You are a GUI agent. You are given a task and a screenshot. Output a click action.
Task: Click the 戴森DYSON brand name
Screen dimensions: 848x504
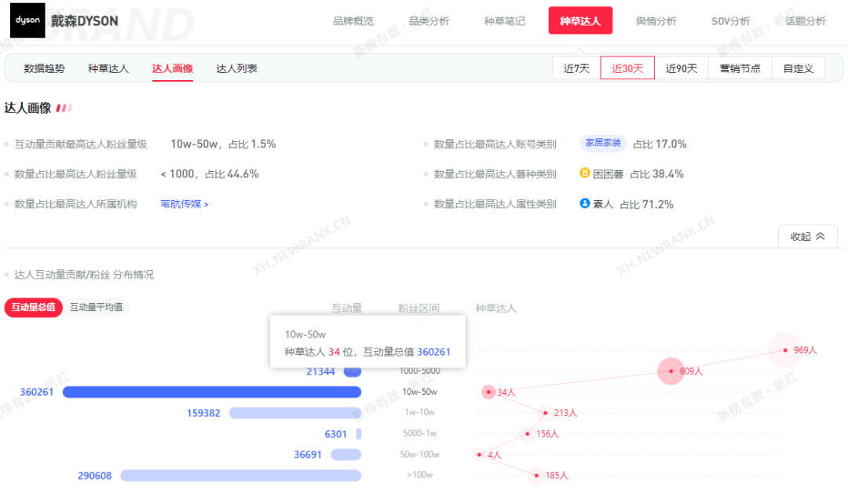[84, 21]
